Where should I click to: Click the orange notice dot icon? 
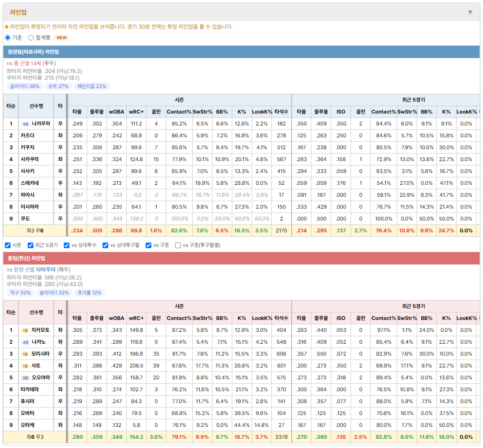pyautogui.click(x=7, y=27)
